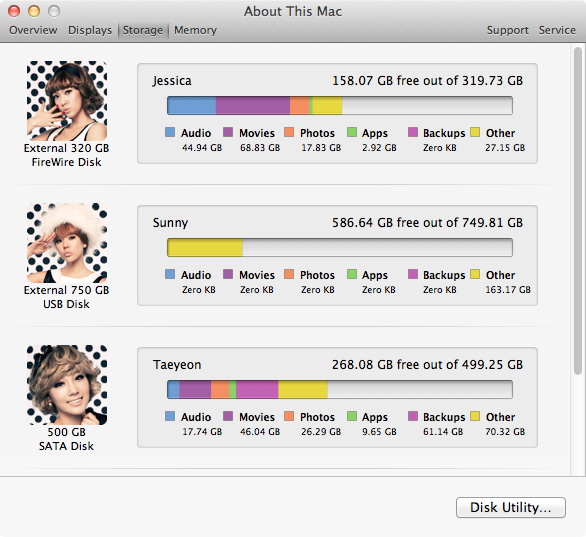This screenshot has width=586, height=537.
Task: Click the "External 750 GB USB Disk" label
Action: pos(67,297)
